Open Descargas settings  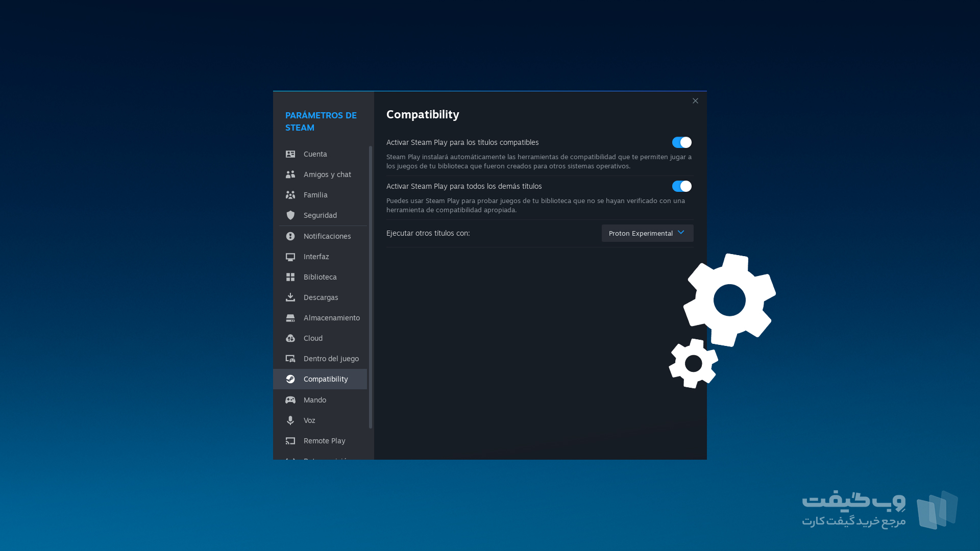[x=320, y=297]
